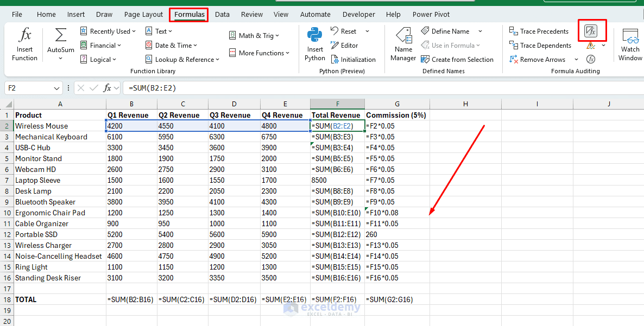Open Date & Time functions dropdown
The image size is (644, 326).
[171, 46]
